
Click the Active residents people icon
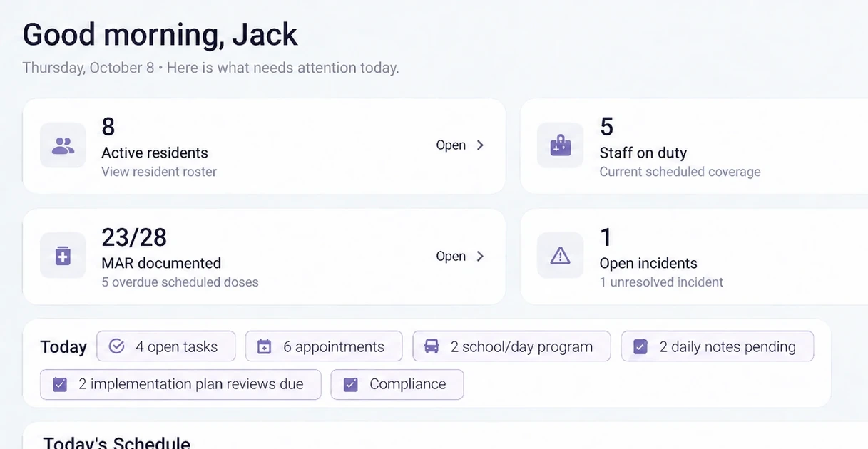click(63, 146)
